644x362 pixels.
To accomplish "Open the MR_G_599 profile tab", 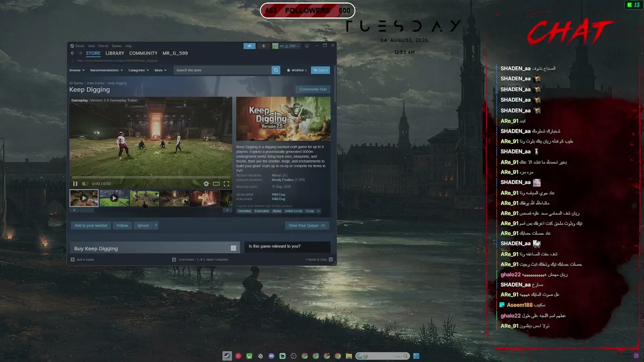I will (175, 53).
